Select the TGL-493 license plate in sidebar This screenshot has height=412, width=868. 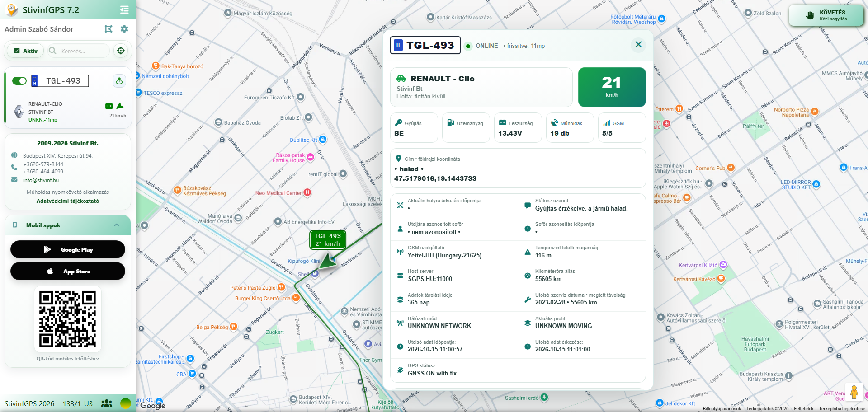click(x=60, y=81)
